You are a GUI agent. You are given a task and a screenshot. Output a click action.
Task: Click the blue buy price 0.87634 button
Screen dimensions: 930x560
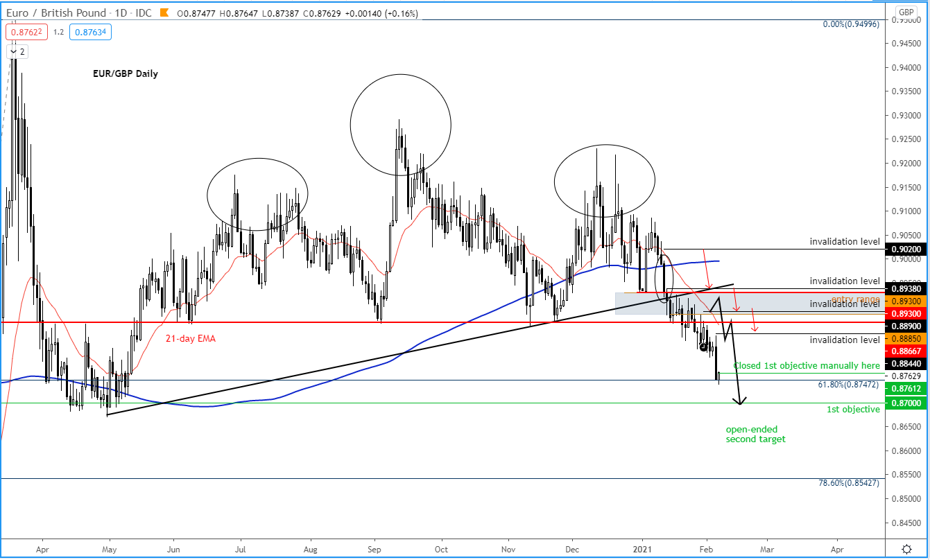click(92, 31)
